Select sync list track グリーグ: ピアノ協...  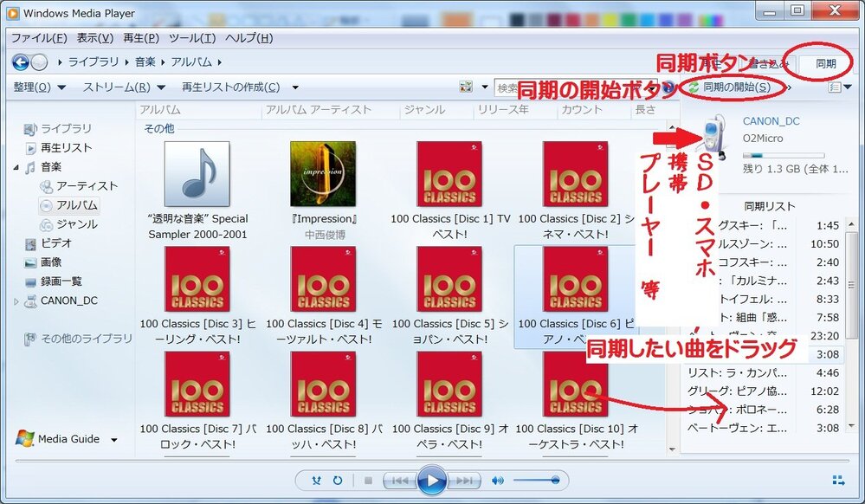coord(764,391)
